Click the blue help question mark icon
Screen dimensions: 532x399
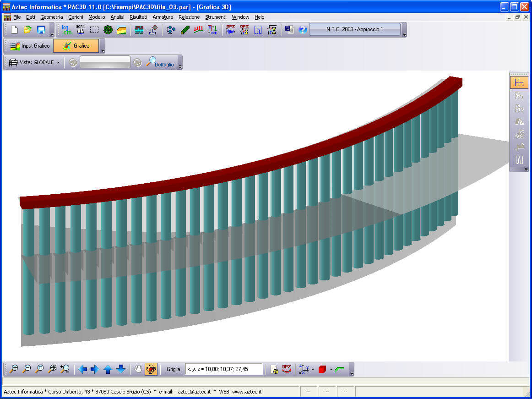tap(303, 30)
